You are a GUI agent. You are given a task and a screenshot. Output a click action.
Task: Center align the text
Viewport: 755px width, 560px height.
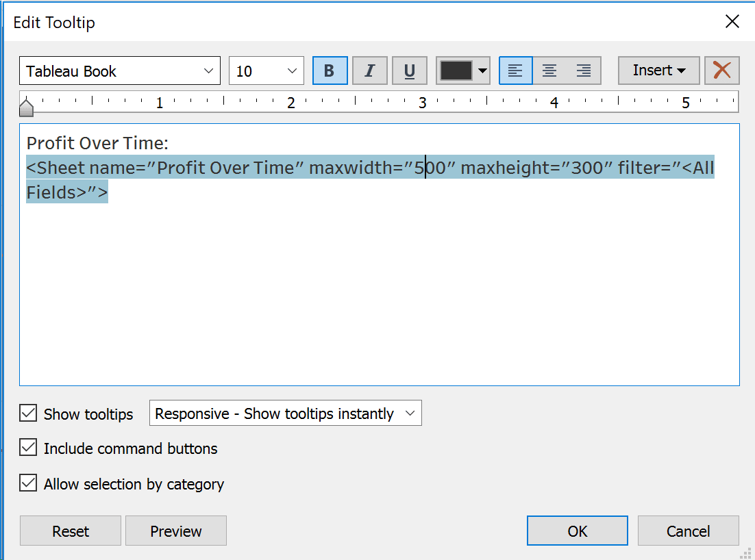[x=549, y=71]
